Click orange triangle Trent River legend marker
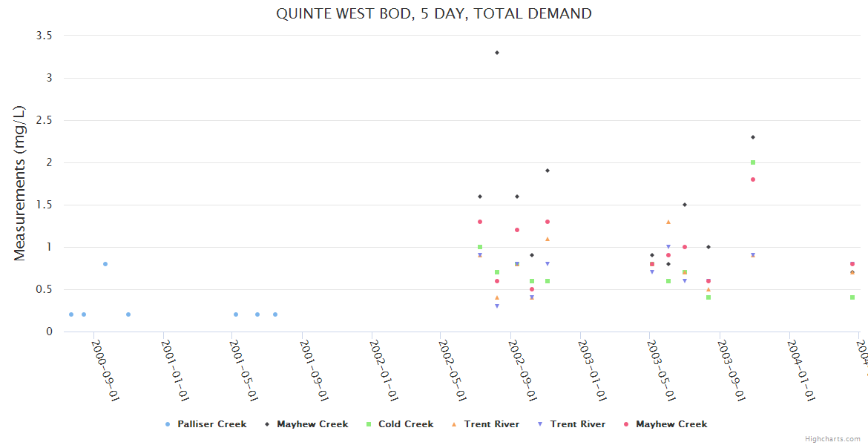868x445 pixels. pos(453,424)
